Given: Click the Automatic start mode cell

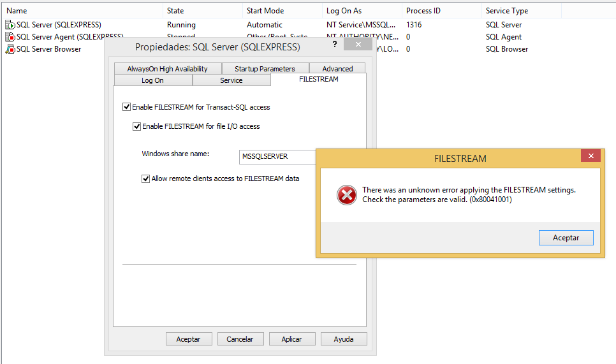Looking at the screenshot, I should pos(265,25).
